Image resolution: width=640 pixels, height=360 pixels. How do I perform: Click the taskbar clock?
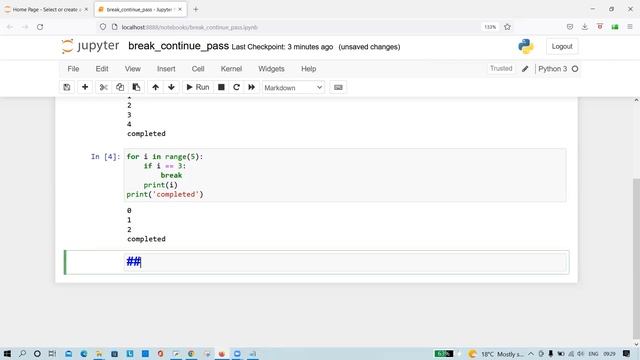tap(609, 354)
